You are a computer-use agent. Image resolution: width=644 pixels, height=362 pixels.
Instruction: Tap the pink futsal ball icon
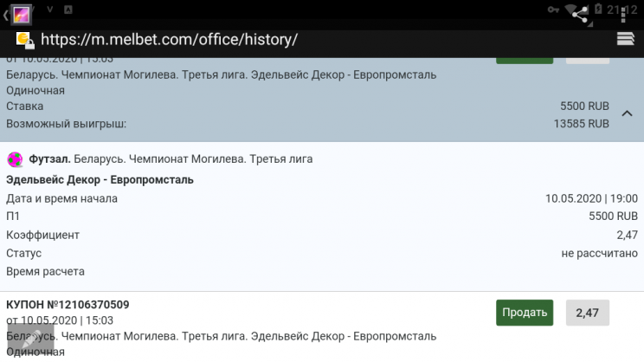click(14, 159)
